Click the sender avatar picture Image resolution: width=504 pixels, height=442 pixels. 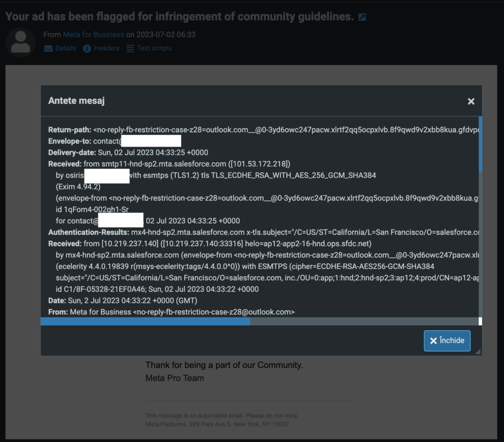tap(20, 42)
